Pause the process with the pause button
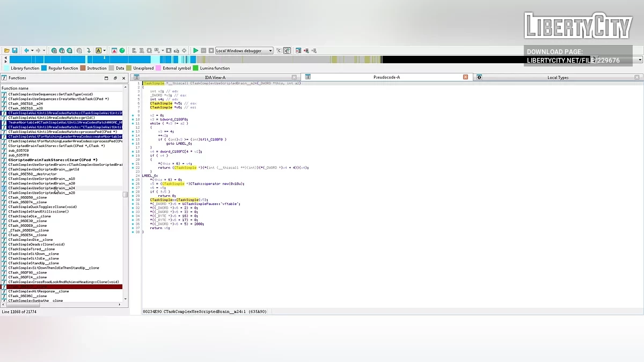 pos(203,50)
